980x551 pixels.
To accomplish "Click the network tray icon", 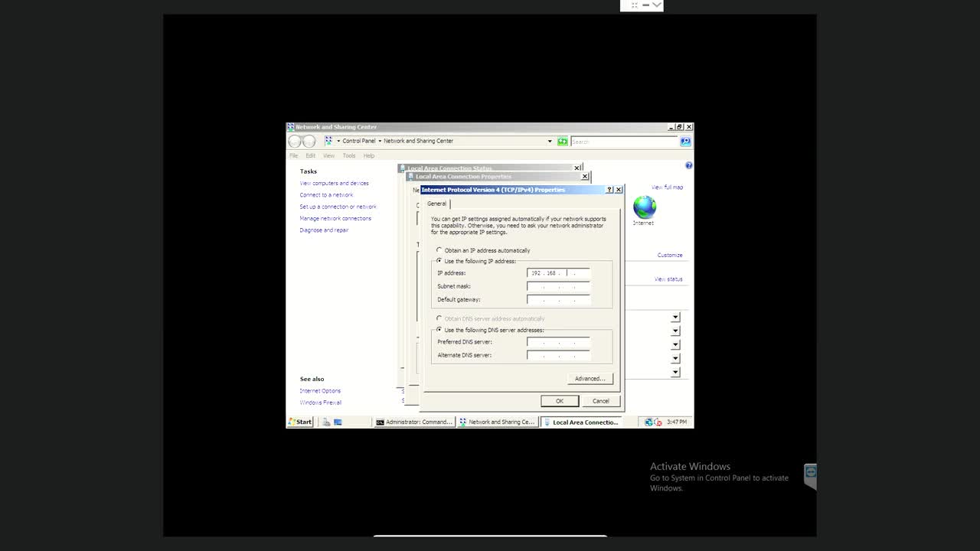I will (x=648, y=422).
